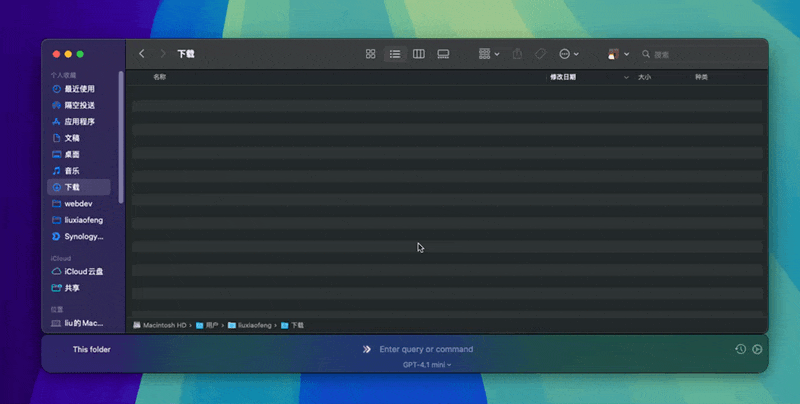Image resolution: width=800 pixels, height=404 pixels.
Task: Go forward with the right chevron
Action: click(x=163, y=54)
